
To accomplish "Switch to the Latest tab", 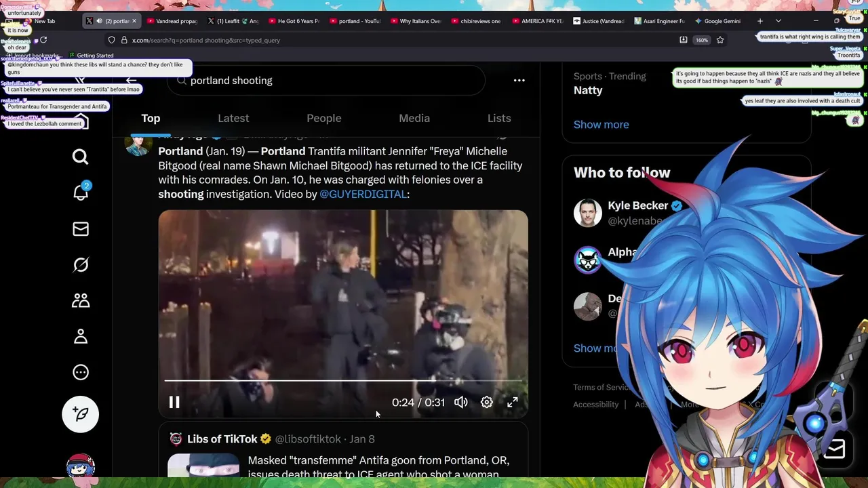I will click(233, 118).
